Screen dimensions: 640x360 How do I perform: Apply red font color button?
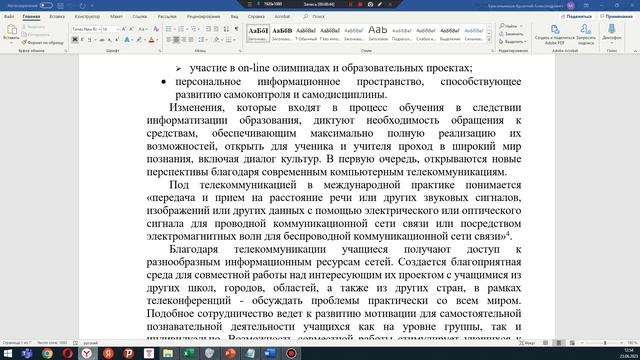click(151, 40)
